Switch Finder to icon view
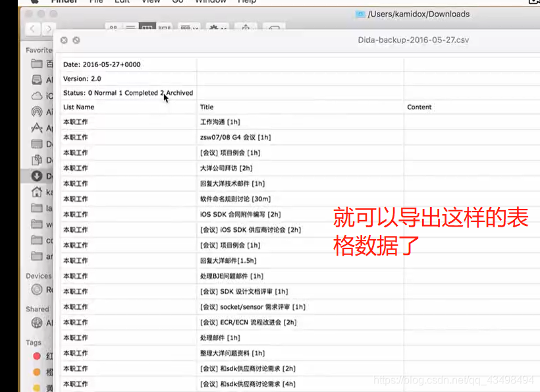The height and width of the screenshot is (392, 540). pyautogui.click(x=113, y=27)
